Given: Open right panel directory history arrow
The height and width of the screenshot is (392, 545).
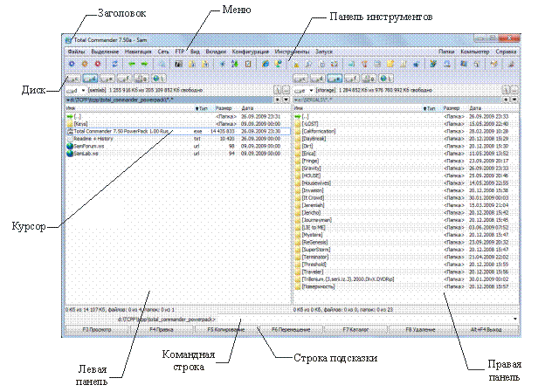Looking at the screenshot, I should click(x=514, y=100).
